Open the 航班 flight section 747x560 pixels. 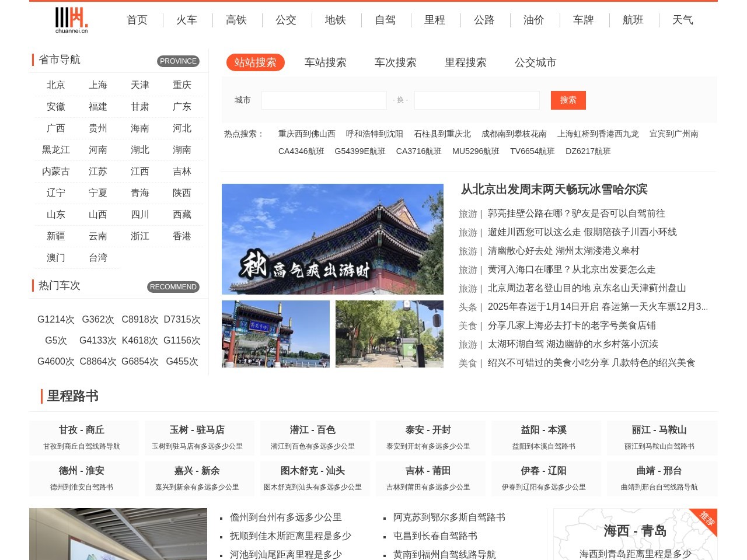click(x=633, y=20)
